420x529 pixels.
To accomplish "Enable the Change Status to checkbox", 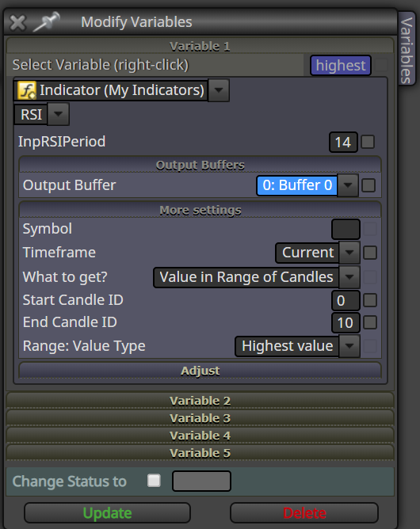I will tap(154, 481).
